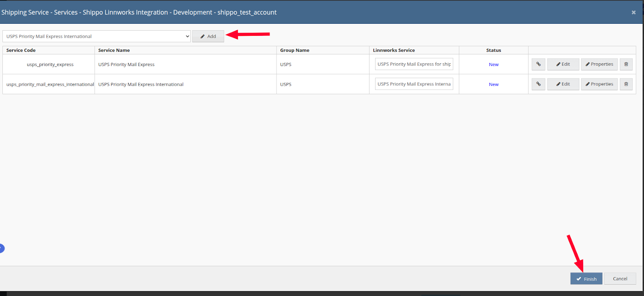
Task: Open Properties for USPS Priority Mail Express
Action: click(599, 64)
